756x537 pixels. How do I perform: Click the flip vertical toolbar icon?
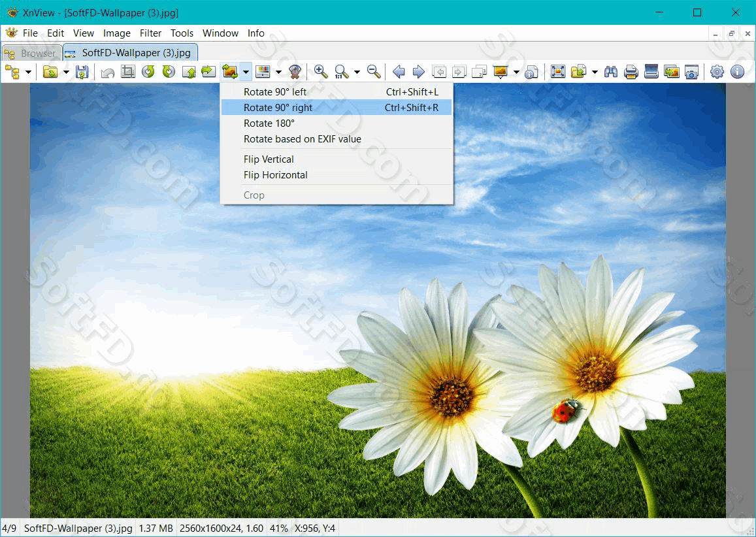(x=189, y=72)
